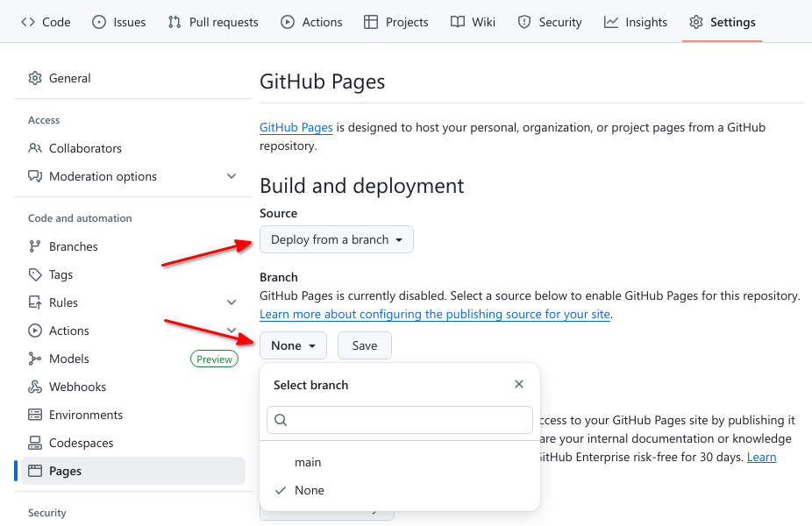This screenshot has width=812, height=526.
Task: Open the Deploy from a branch dropdown
Action: point(337,239)
